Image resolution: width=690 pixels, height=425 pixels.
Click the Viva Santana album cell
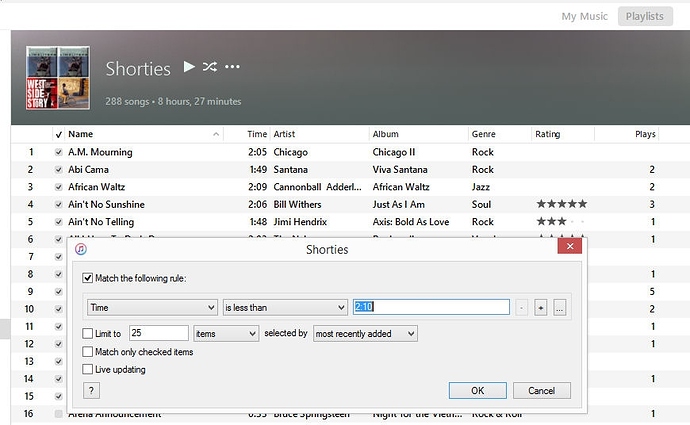click(x=400, y=170)
